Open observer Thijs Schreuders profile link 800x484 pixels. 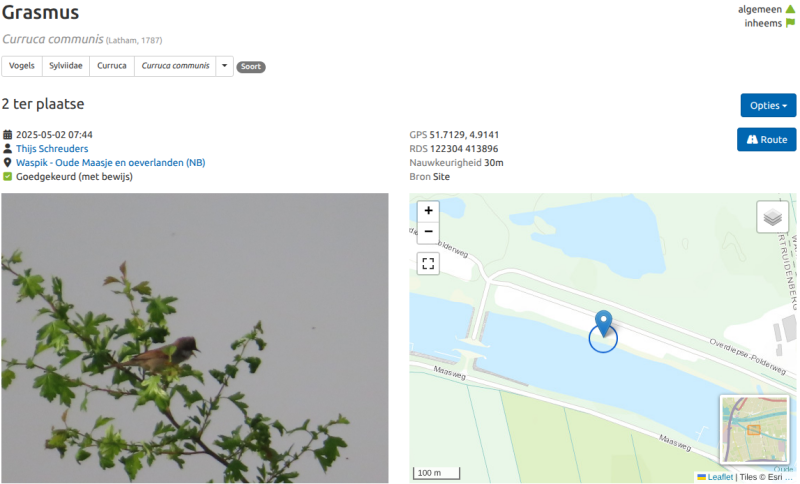[x=52, y=148]
